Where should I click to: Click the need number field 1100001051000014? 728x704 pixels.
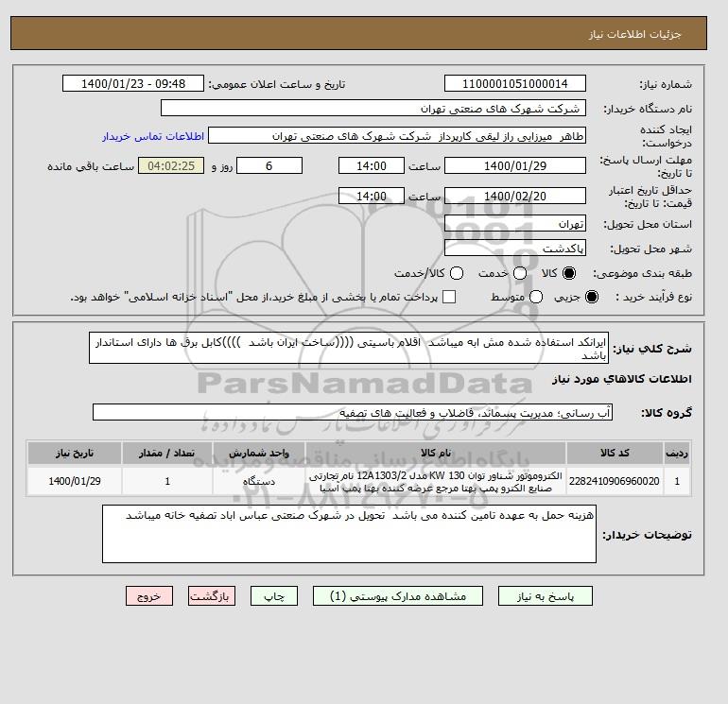coord(515,83)
